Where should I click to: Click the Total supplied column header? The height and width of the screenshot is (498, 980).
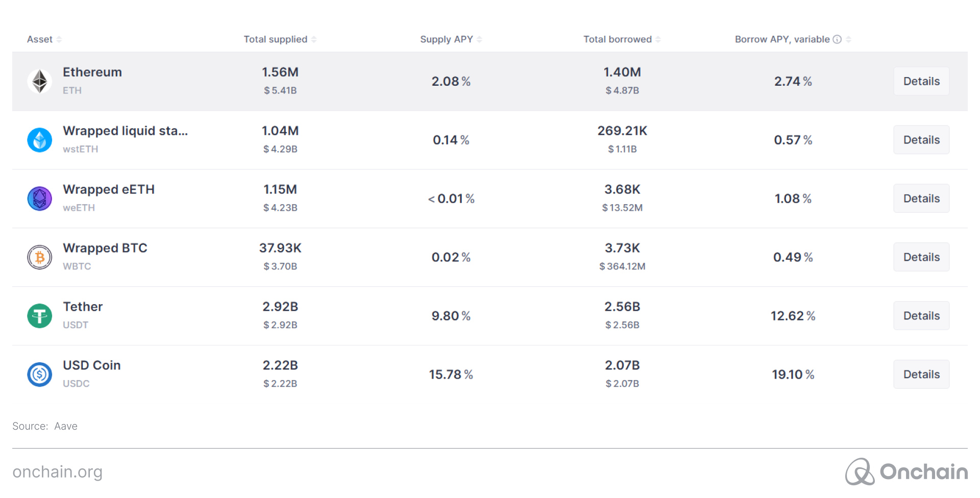pyautogui.click(x=276, y=39)
